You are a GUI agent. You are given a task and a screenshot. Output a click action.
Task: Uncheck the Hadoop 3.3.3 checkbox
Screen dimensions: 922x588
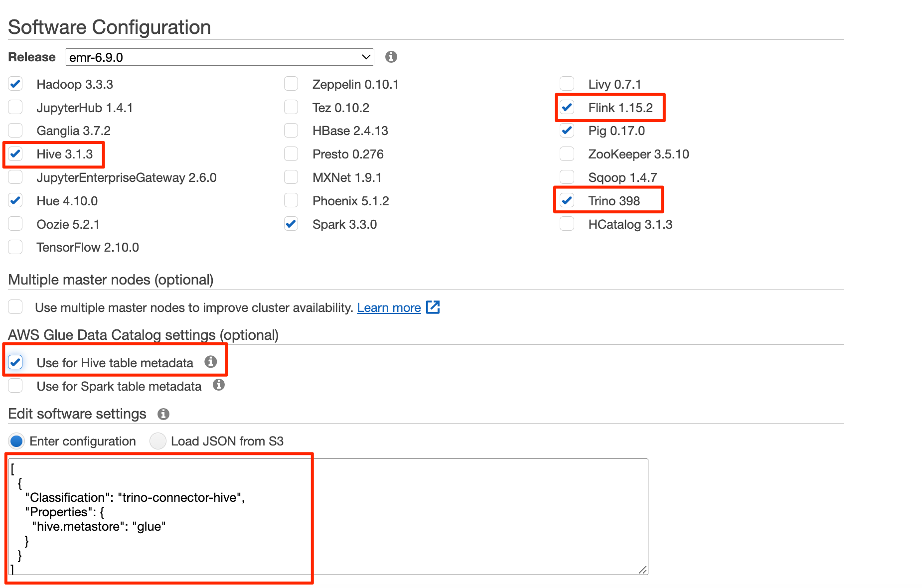click(x=15, y=84)
